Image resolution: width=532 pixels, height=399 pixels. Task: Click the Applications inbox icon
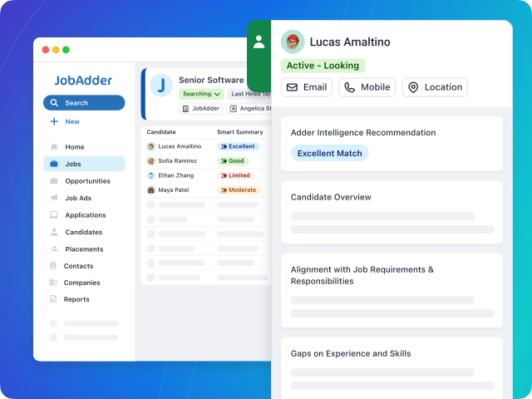54,215
